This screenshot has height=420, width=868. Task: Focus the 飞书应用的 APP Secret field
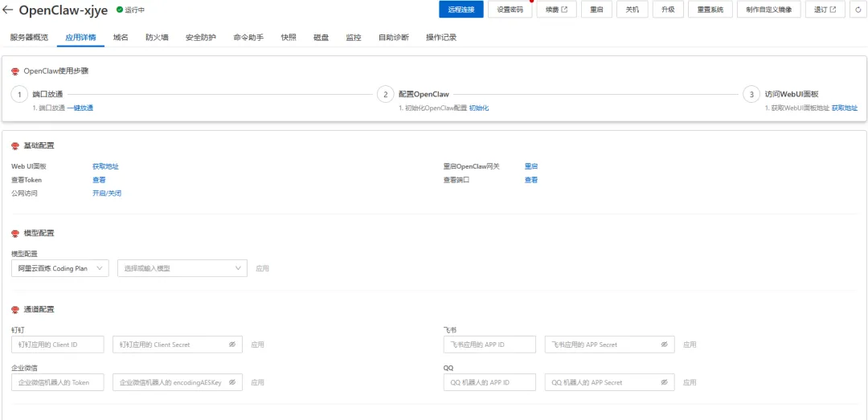click(609, 345)
